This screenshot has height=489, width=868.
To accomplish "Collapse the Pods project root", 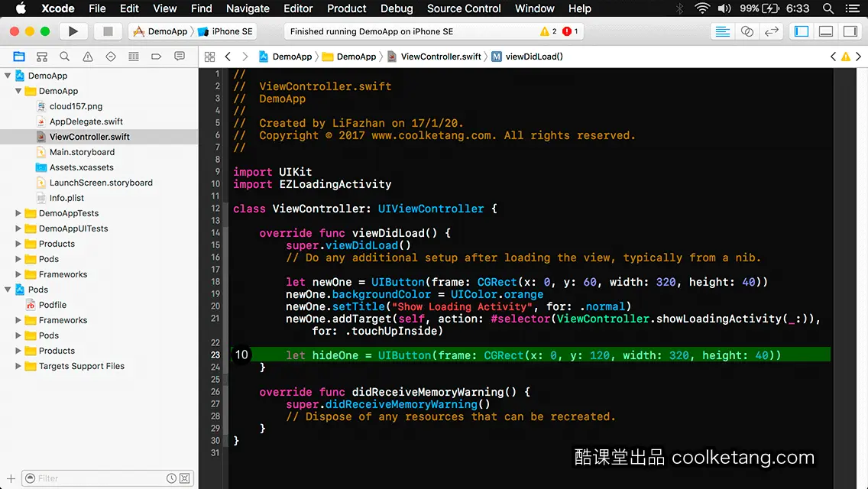I will tap(8, 290).
